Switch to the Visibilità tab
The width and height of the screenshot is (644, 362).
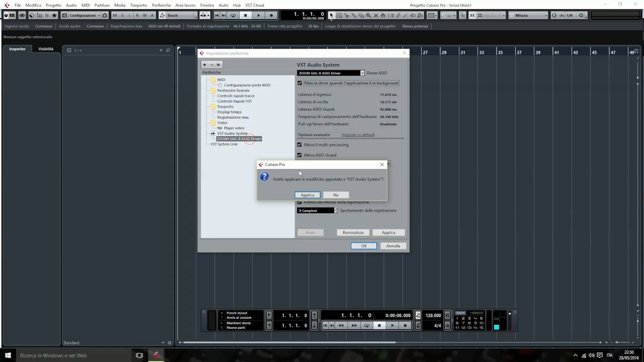tap(46, 49)
